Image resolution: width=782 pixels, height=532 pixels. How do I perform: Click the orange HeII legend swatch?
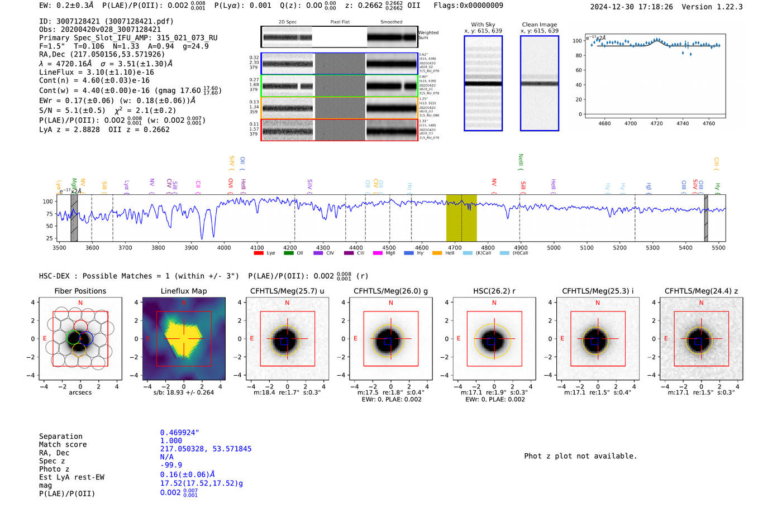(x=437, y=253)
